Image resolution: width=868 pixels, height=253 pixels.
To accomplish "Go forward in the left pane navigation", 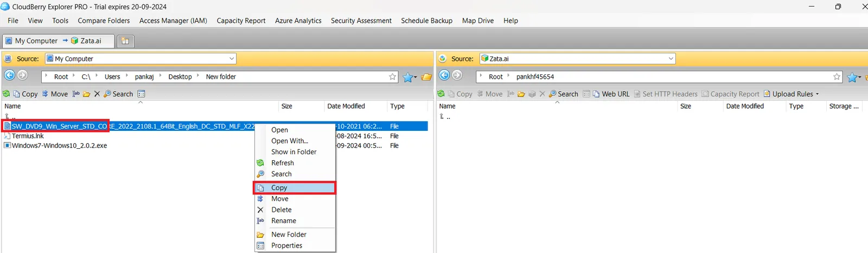I will (22, 75).
